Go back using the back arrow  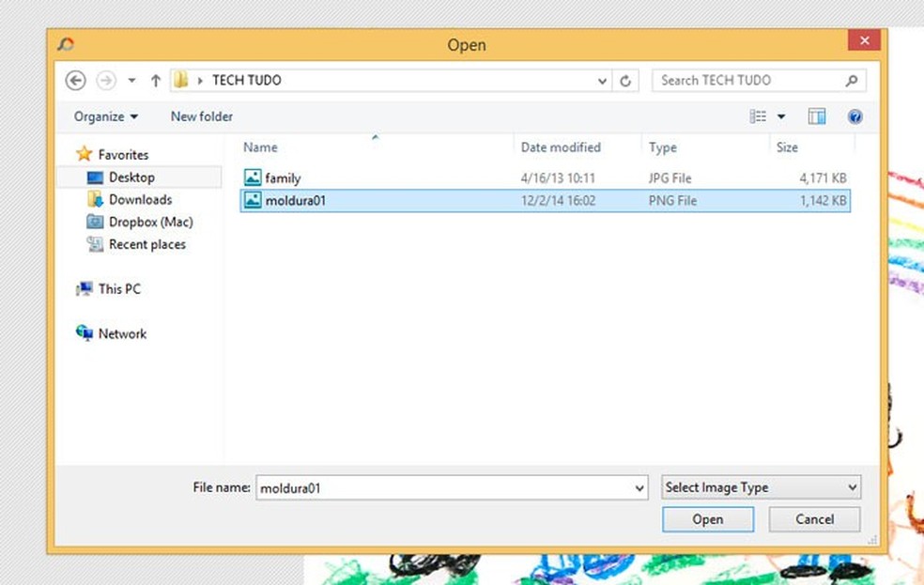[x=75, y=80]
